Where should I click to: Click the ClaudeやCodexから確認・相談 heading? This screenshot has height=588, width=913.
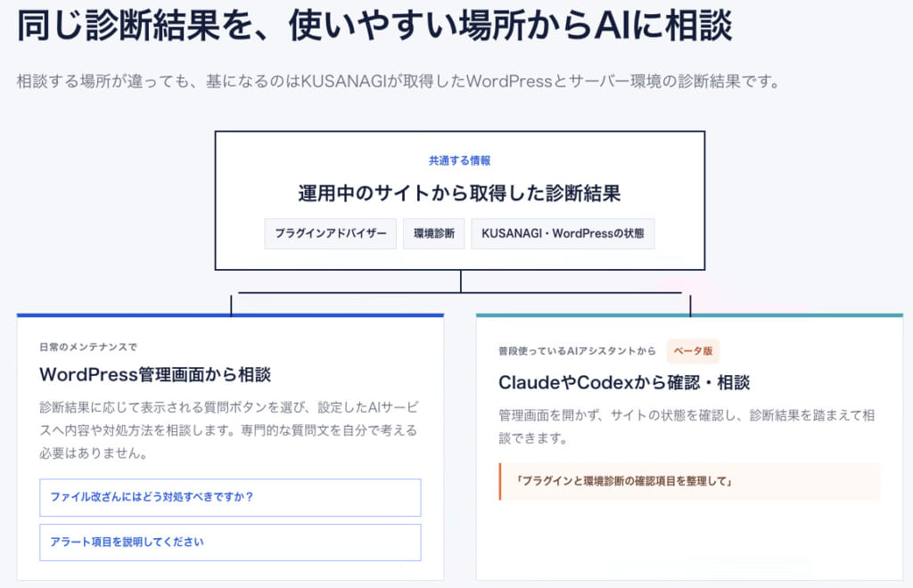tap(624, 383)
